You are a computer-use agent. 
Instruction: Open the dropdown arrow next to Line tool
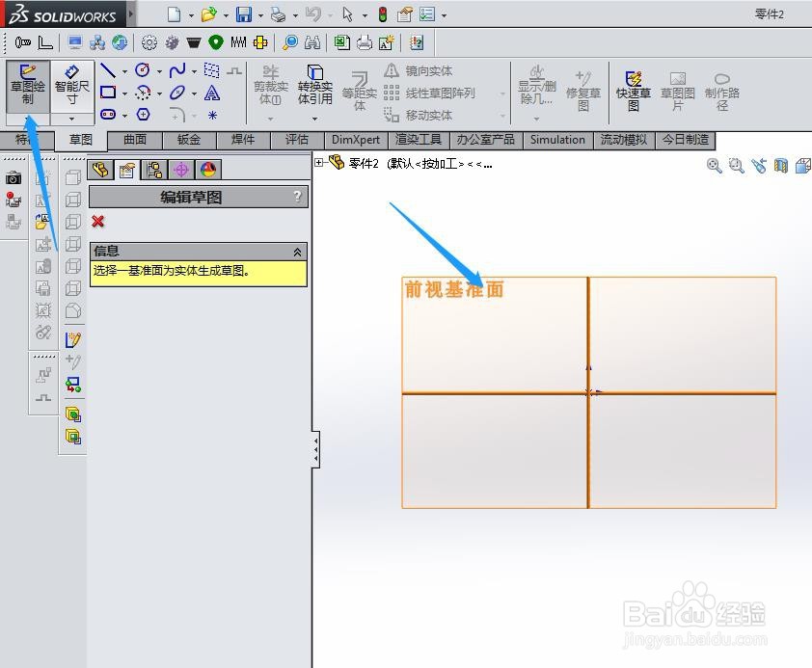124,71
